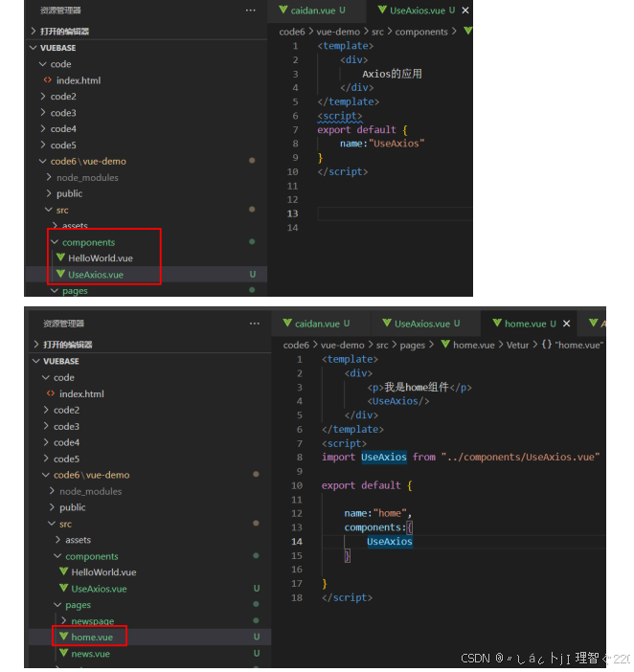
Task: Click Vue icon on top caidan.vue tab
Action: click(x=283, y=10)
